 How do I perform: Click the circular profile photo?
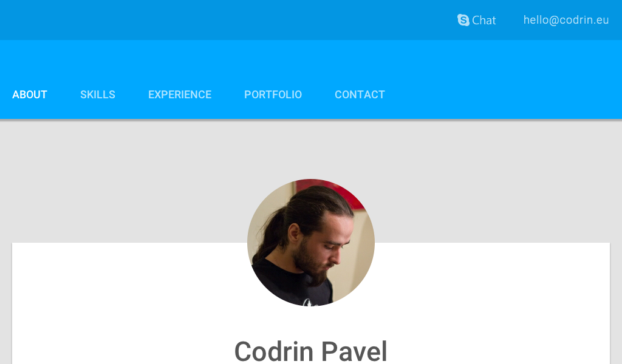[311, 243]
